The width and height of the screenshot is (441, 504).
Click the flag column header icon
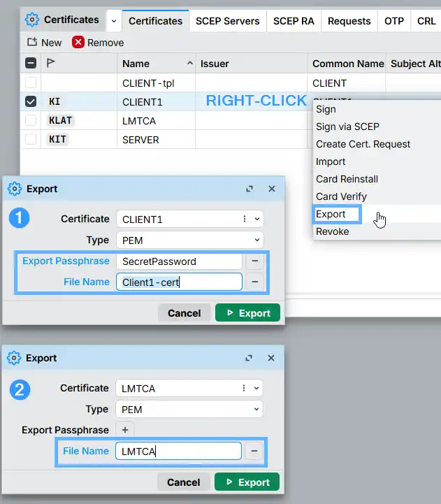50,62
